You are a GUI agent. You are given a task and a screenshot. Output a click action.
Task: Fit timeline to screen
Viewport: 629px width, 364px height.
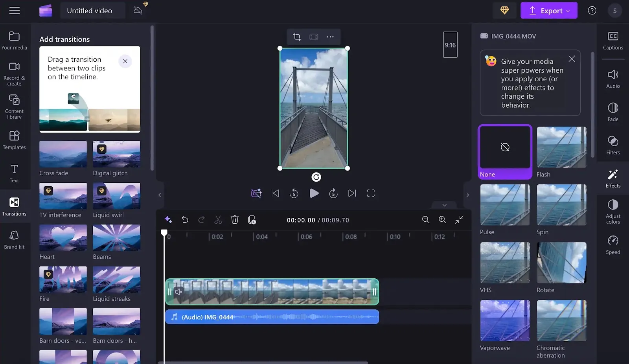459,220
